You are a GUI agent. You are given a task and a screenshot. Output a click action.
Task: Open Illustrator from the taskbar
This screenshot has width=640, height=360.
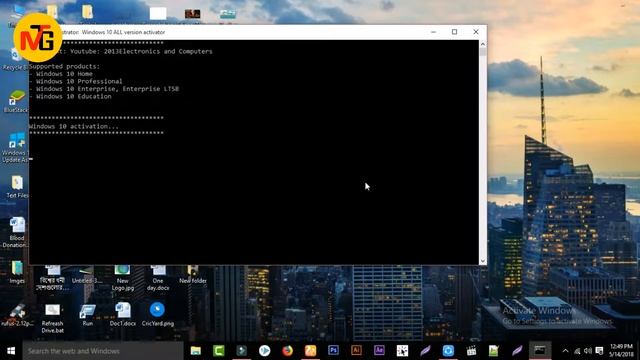click(356, 351)
